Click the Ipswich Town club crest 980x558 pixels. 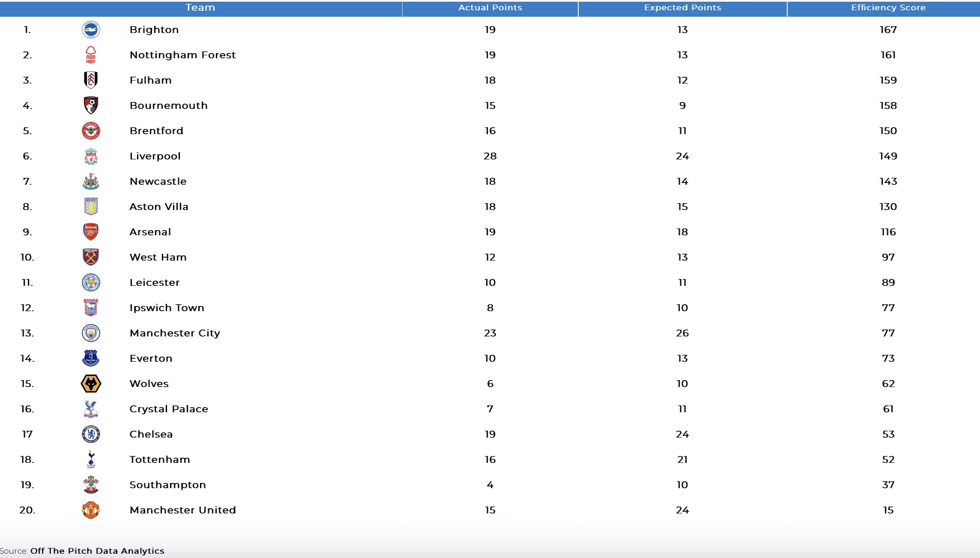[91, 308]
